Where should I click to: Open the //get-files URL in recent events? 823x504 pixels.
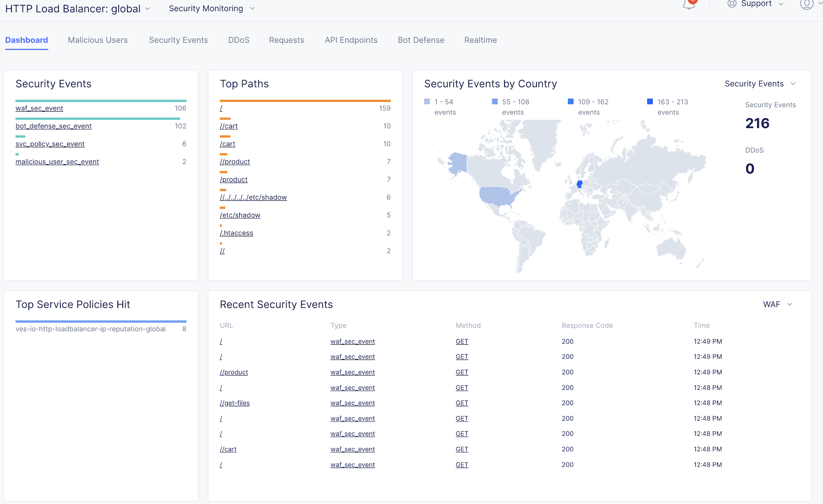[x=235, y=403]
